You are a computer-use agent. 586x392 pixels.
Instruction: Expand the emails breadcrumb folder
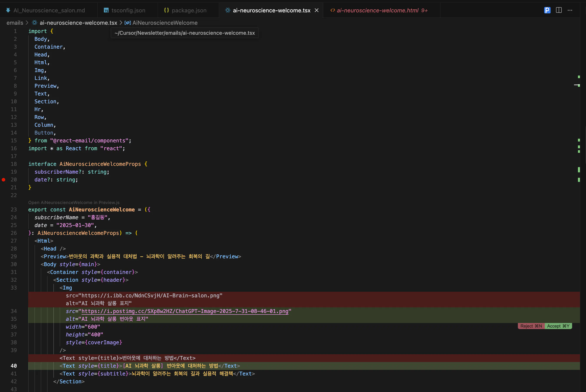click(15, 23)
